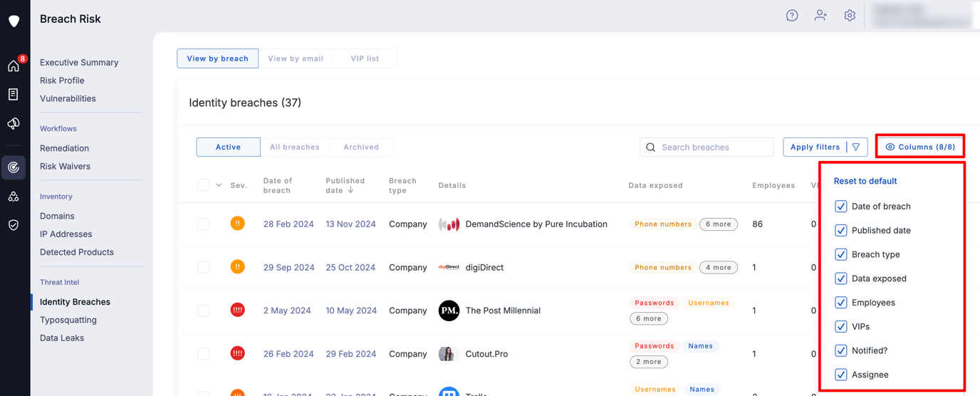Open the help question mark icon
Screen dimensions: 980x396
(792, 16)
